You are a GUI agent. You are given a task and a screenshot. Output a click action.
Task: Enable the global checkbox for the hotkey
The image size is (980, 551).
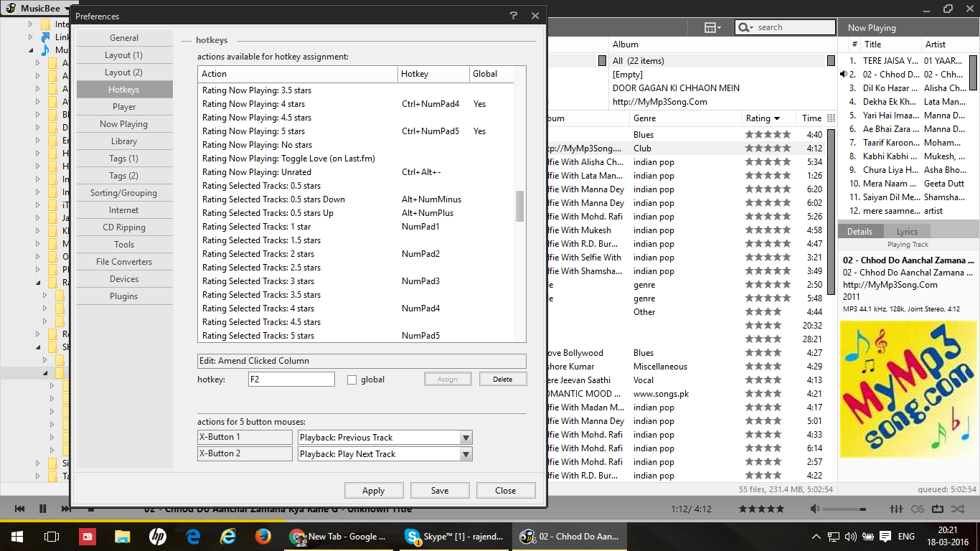[351, 380]
